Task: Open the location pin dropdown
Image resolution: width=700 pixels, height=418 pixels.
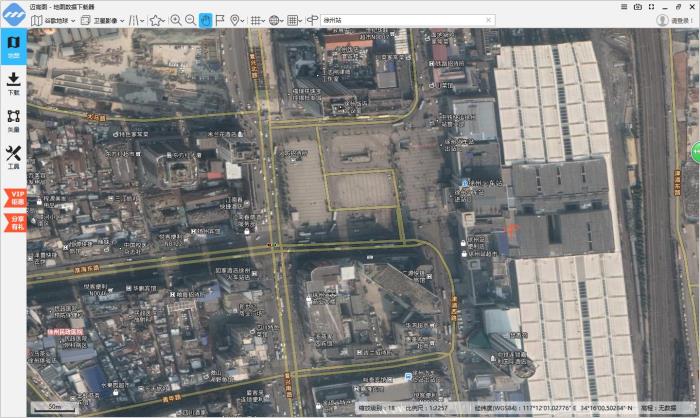Action: point(238,20)
